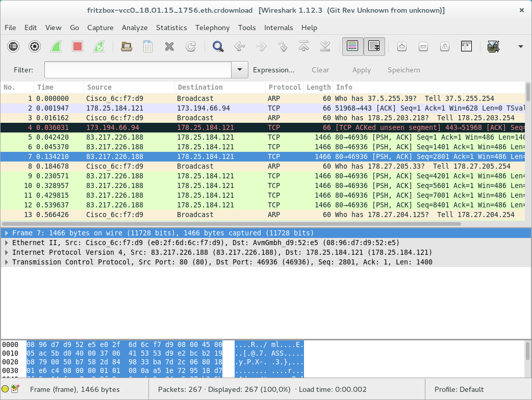The width and height of the screenshot is (532, 400).
Task: Click the Zoom In toolbar icon
Action: 402,47
